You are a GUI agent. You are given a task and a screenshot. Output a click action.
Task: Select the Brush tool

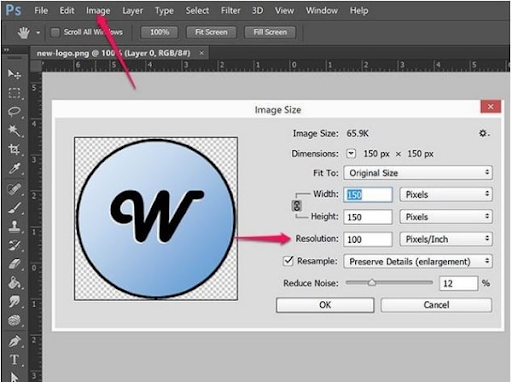[14, 208]
